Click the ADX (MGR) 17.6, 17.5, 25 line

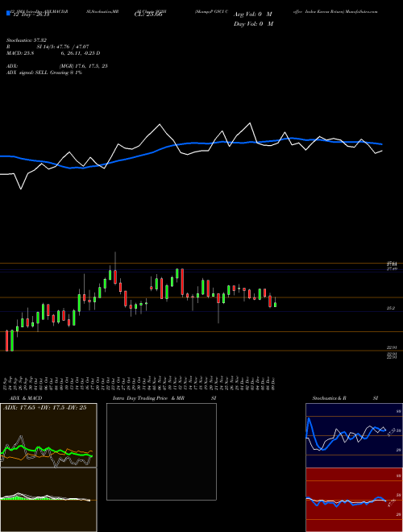[56, 66]
